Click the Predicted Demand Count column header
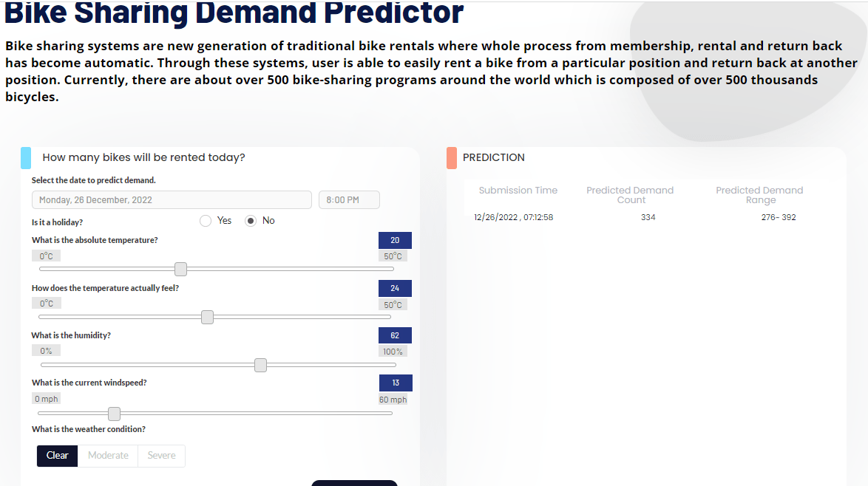This screenshot has height=486, width=868. (630, 196)
